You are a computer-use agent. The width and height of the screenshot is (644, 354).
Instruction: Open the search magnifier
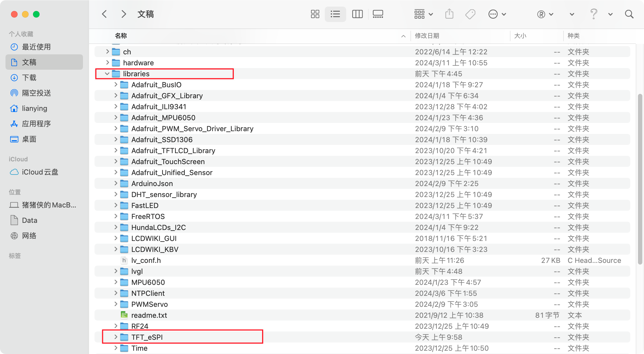(x=629, y=14)
